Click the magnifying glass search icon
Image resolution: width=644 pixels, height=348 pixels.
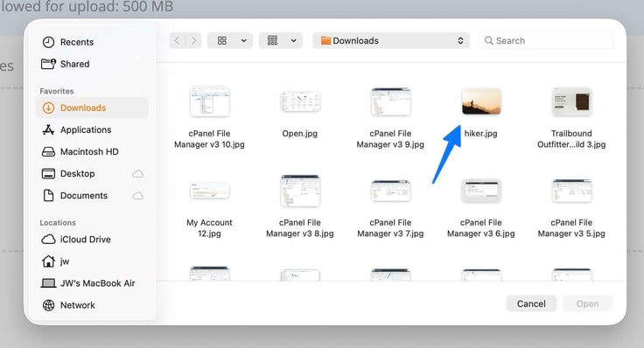[489, 40]
